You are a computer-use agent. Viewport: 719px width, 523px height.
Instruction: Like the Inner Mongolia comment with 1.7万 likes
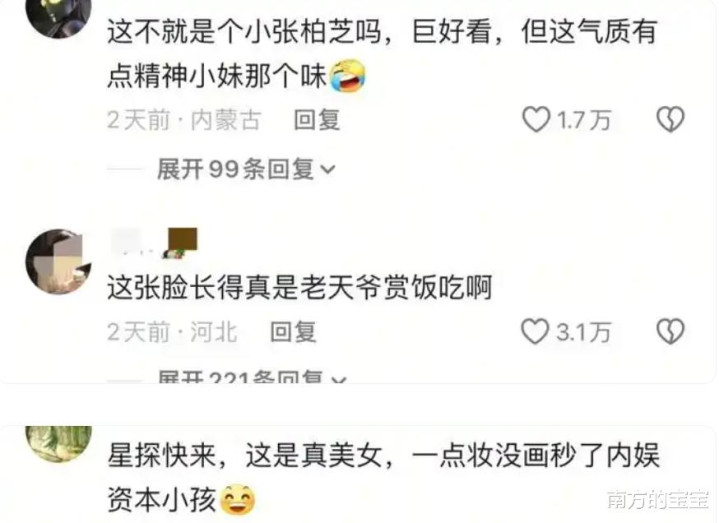pyautogui.click(x=536, y=119)
